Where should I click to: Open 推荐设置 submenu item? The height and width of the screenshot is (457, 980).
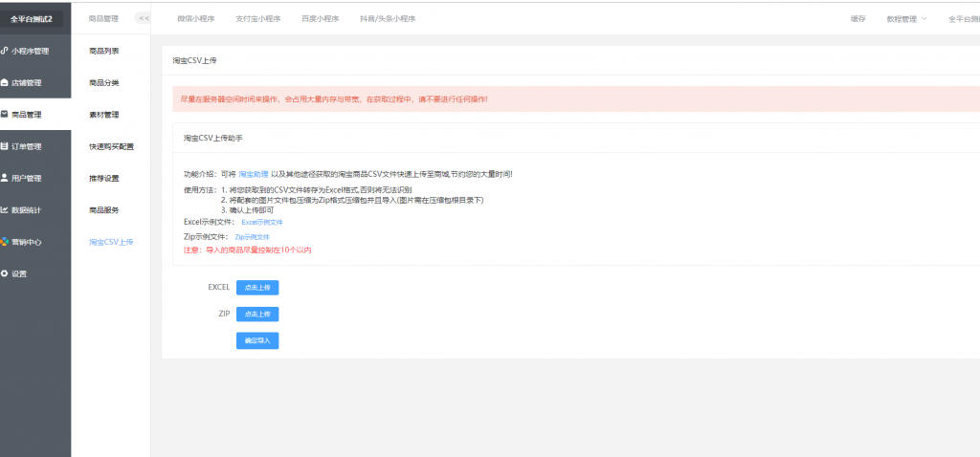(103, 179)
